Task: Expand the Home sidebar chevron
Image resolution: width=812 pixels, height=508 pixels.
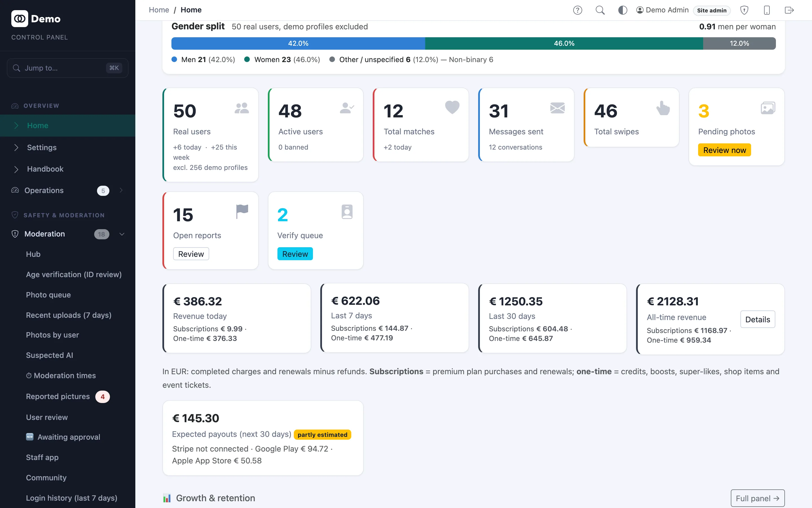Action: pos(16,125)
